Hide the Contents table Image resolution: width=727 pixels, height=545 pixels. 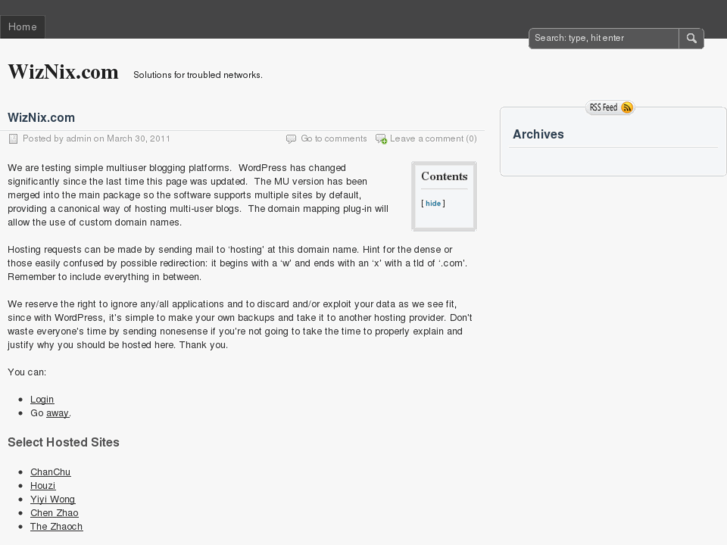point(433,203)
